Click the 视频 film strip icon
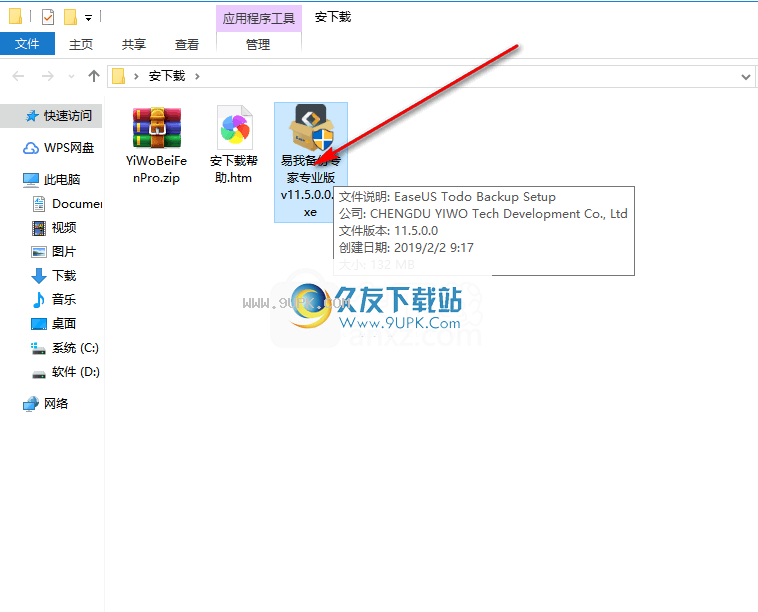This screenshot has height=612, width=758. click(39, 228)
